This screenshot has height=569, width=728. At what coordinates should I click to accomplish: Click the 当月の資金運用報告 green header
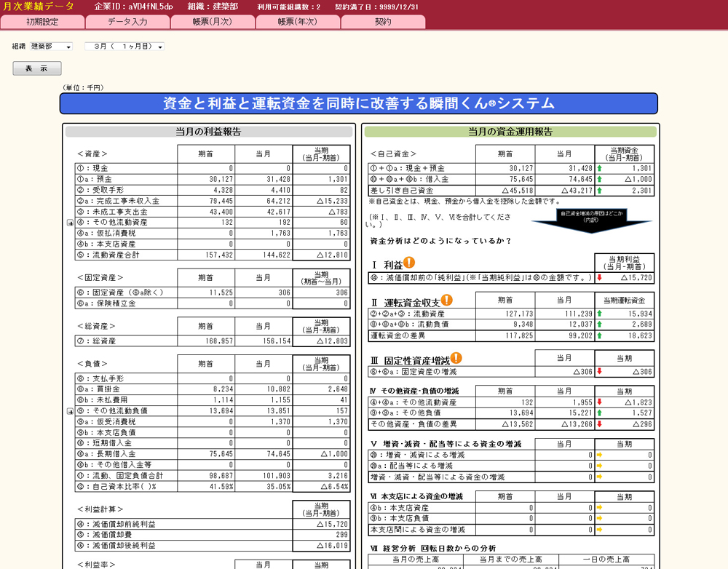coord(510,132)
